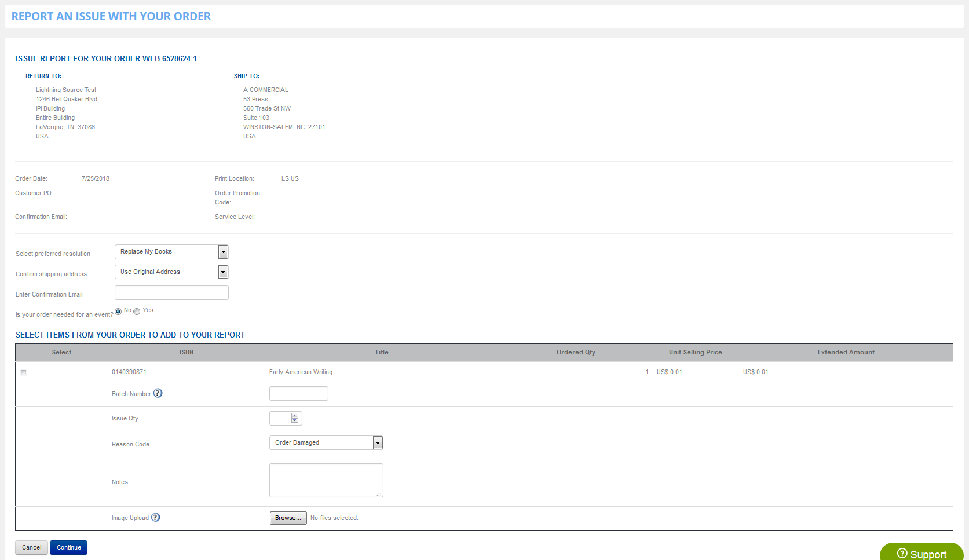Select Yes for order needed for event
The height and width of the screenshot is (560, 969).
tap(137, 312)
